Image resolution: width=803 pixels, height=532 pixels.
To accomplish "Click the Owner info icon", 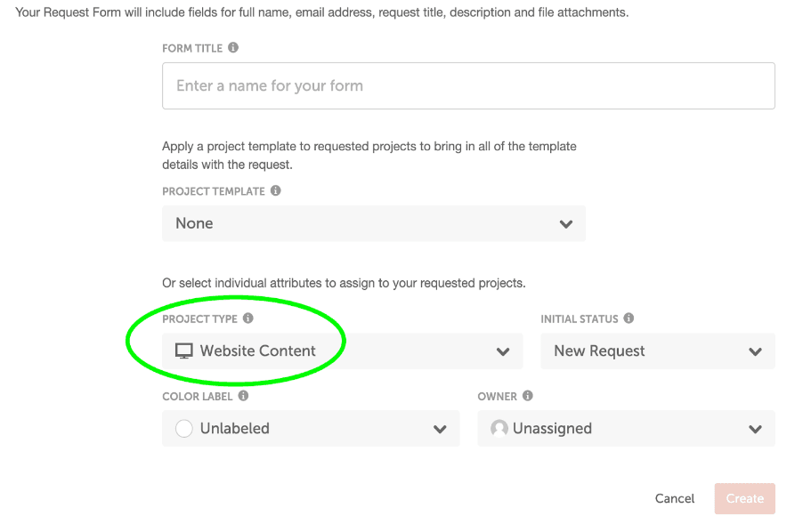I will point(528,395).
